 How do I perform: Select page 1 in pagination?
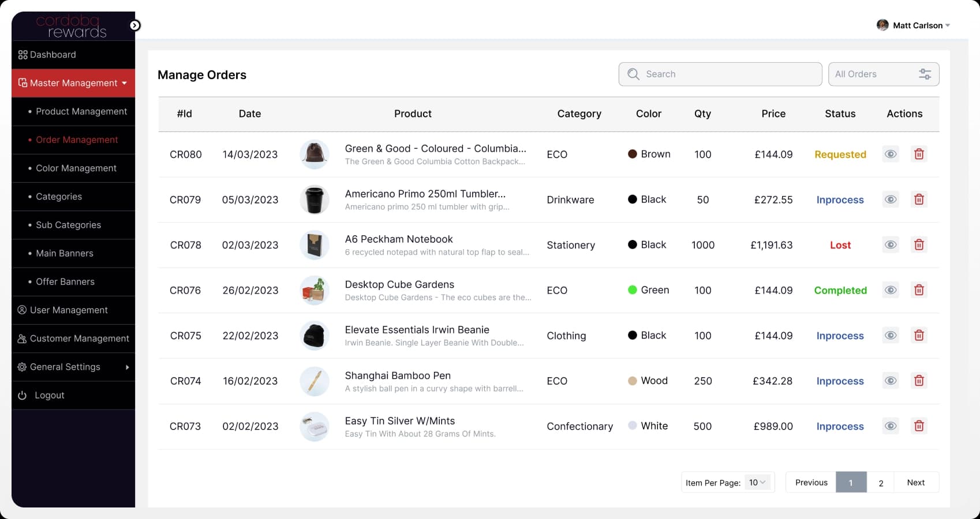tap(851, 482)
